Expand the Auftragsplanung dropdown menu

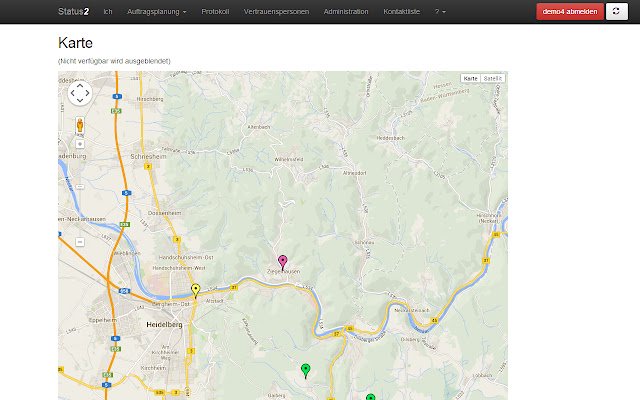click(x=156, y=12)
